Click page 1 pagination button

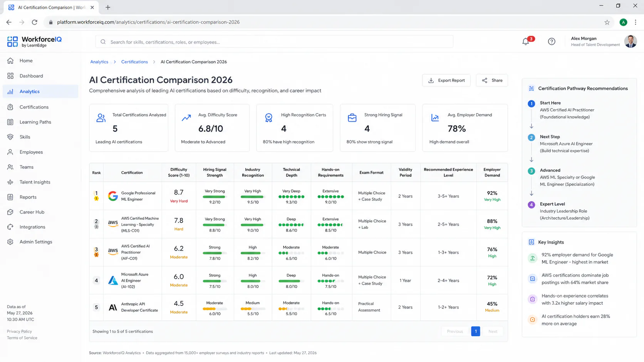pos(476,331)
